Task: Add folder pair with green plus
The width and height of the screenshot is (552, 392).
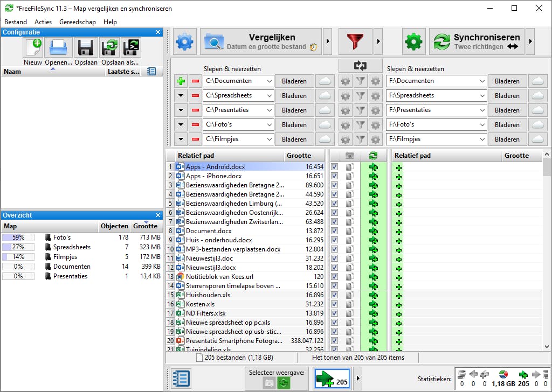Action: click(x=181, y=81)
